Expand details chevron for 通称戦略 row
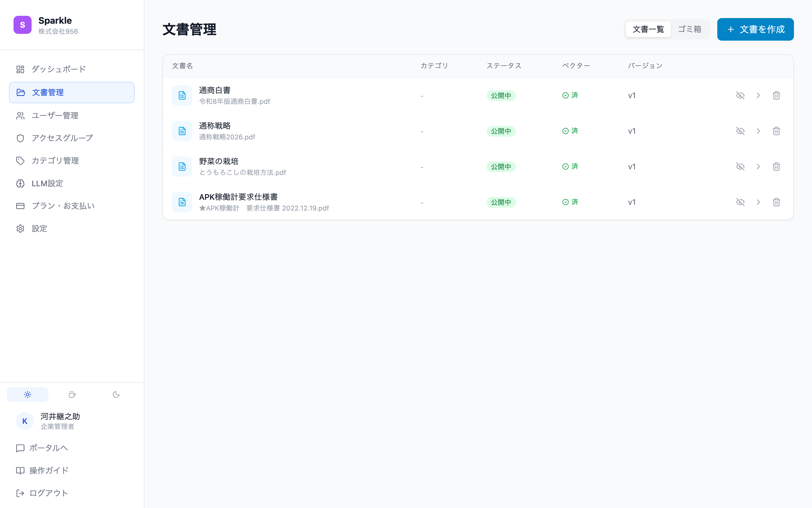Viewport: 812px width, 508px height. (758, 131)
